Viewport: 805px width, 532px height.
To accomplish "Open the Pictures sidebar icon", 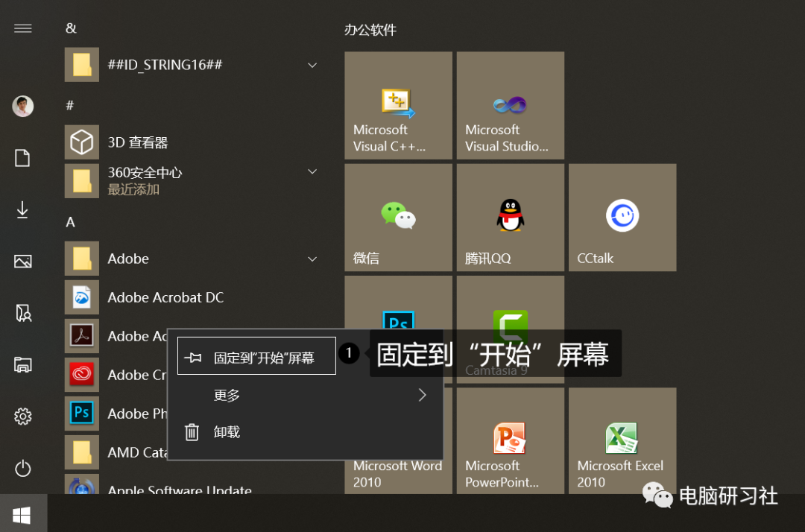I will (x=22, y=262).
